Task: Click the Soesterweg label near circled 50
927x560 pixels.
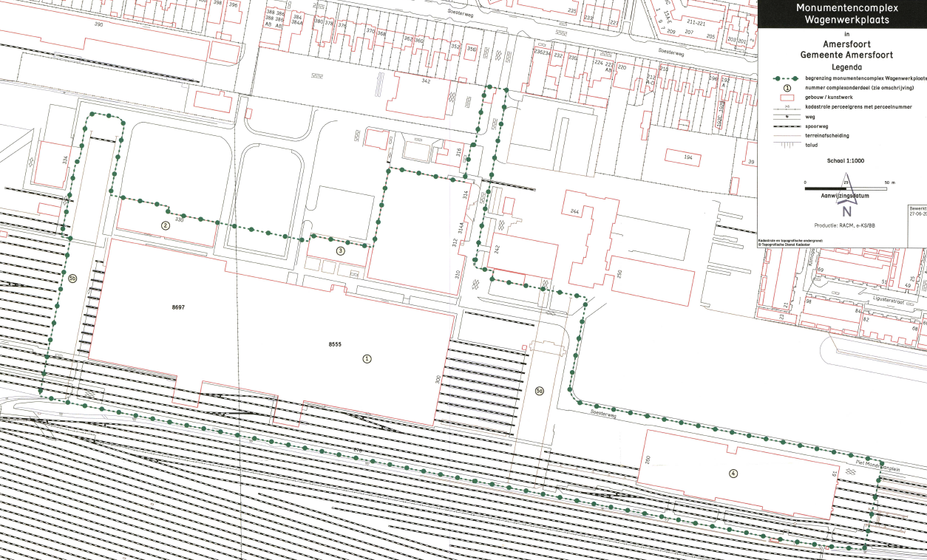Action: 603,415
